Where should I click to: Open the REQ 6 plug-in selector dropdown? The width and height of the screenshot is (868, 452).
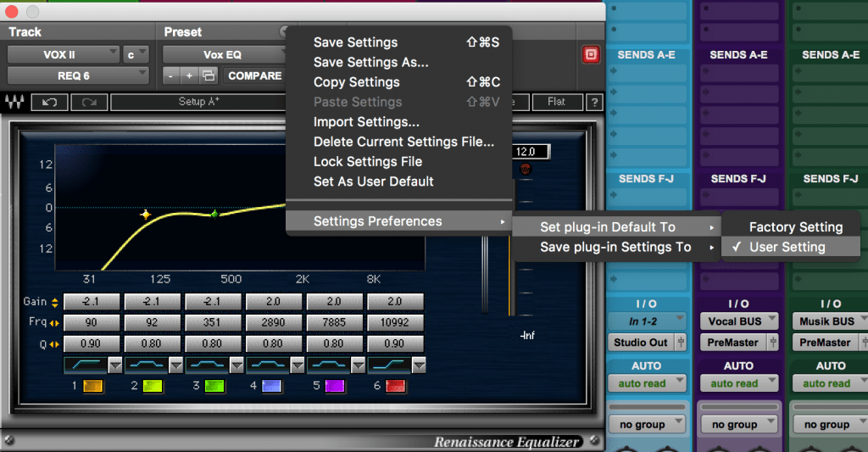pyautogui.click(x=78, y=75)
